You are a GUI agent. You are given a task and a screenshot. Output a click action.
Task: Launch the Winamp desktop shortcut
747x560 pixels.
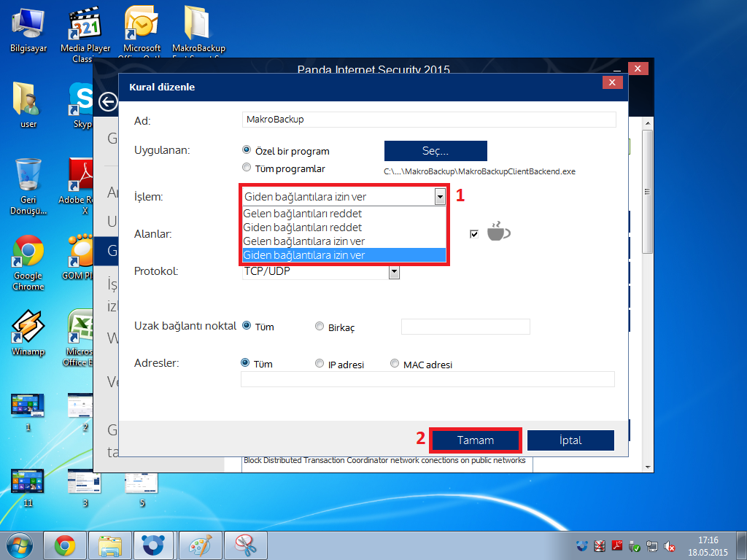click(28, 332)
